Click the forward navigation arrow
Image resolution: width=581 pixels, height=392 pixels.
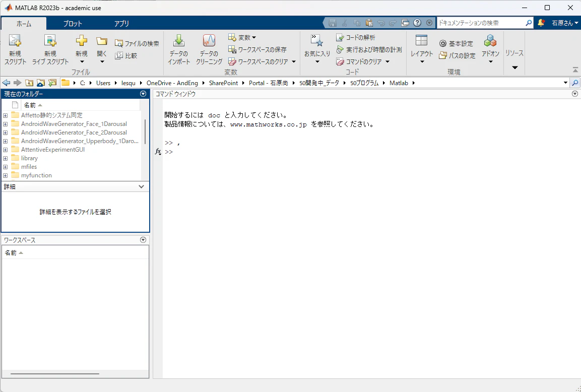tap(18, 83)
